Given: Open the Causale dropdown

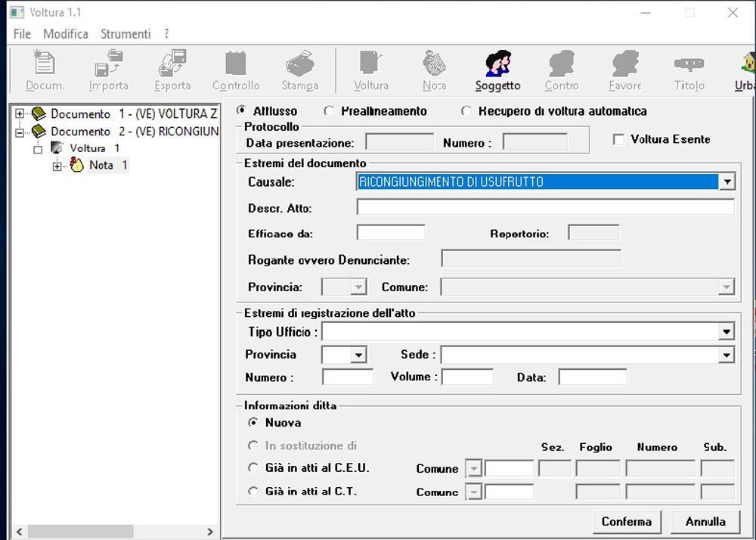Looking at the screenshot, I should coord(727,182).
